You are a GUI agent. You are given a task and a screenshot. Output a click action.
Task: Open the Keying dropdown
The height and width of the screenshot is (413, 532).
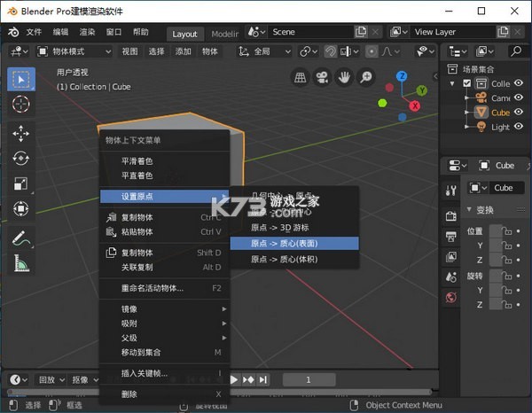pos(83,380)
